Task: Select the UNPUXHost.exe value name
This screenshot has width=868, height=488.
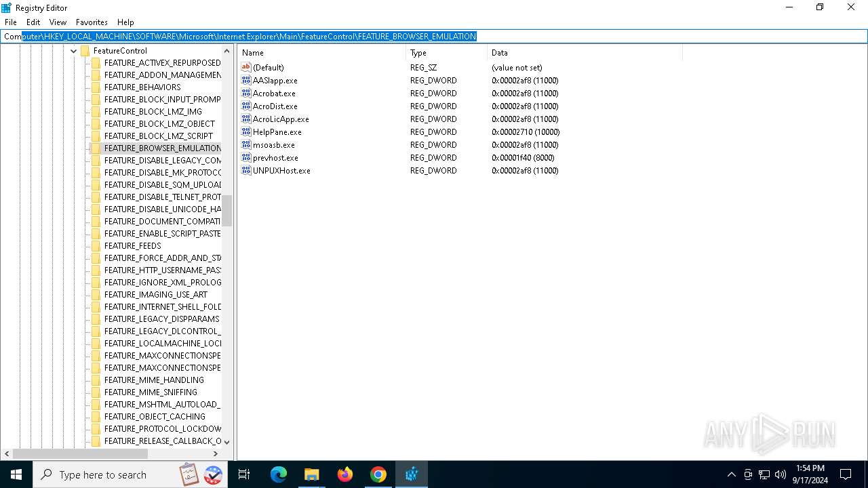Action: click(x=281, y=171)
